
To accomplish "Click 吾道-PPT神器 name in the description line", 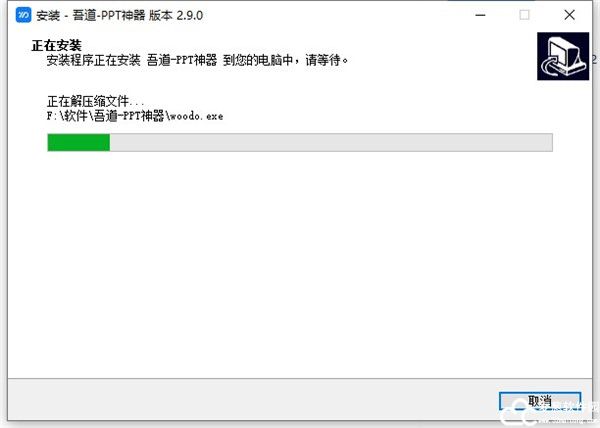I will [x=182, y=60].
